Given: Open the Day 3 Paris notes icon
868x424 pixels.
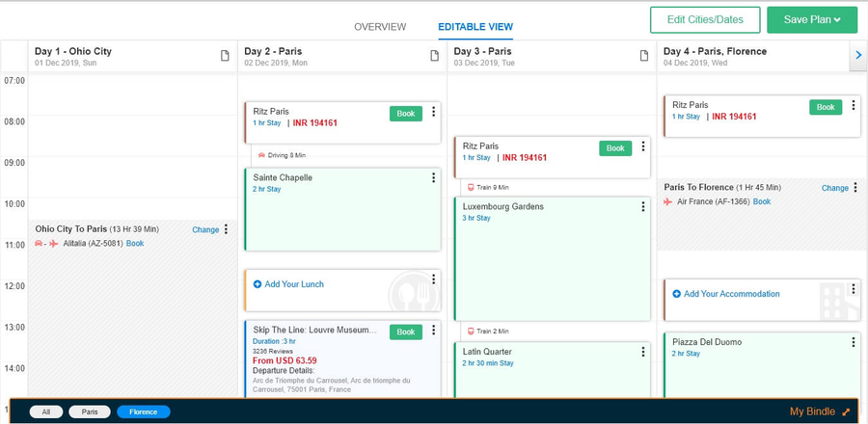Looking at the screenshot, I should [x=644, y=56].
